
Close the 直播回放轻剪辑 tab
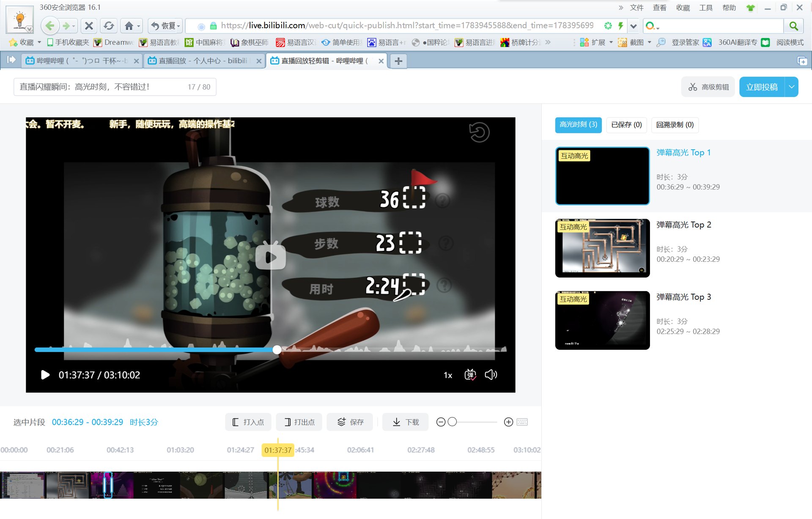tap(381, 61)
